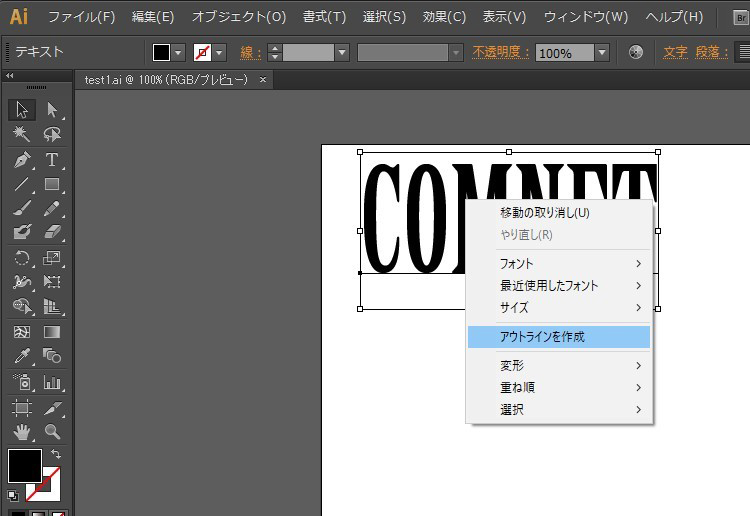Viewport: 750px width, 516px height.
Task: Select the Rectangle tool
Action: point(52,184)
